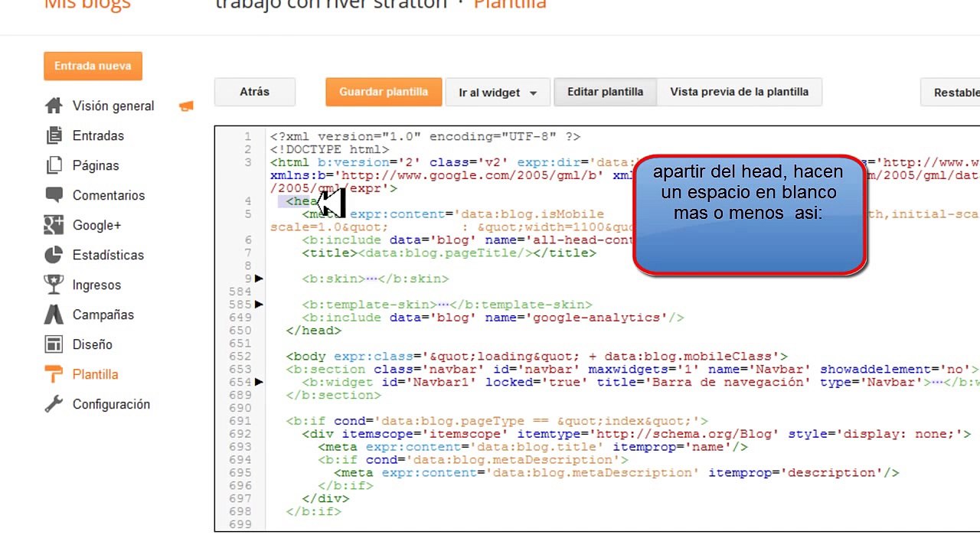Click the Google+ icon in sidebar
The height and width of the screenshot is (551, 980).
pyautogui.click(x=54, y=225)
